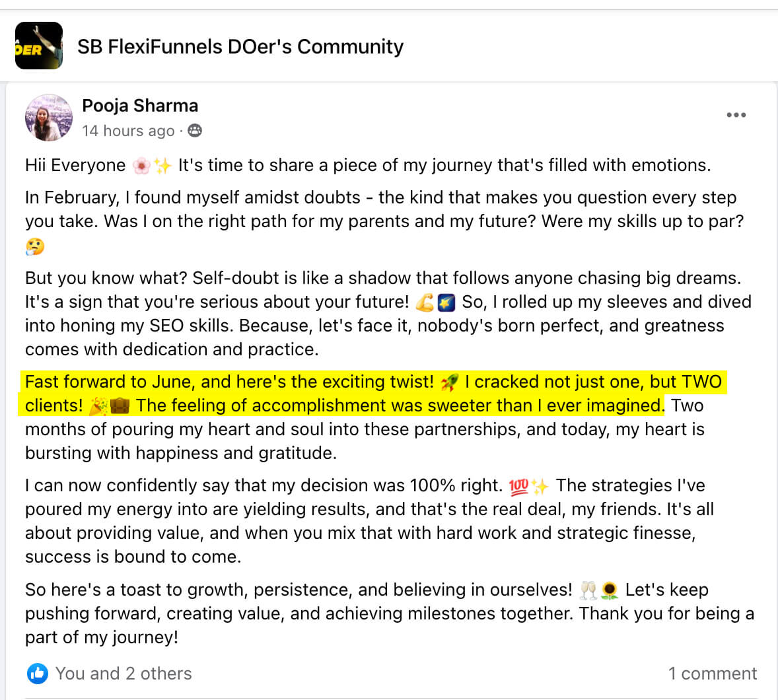Viewport: 778px width, 700px height.
Task: Click the pensive face emoji after the second paragraph
Action: point(34,246)
